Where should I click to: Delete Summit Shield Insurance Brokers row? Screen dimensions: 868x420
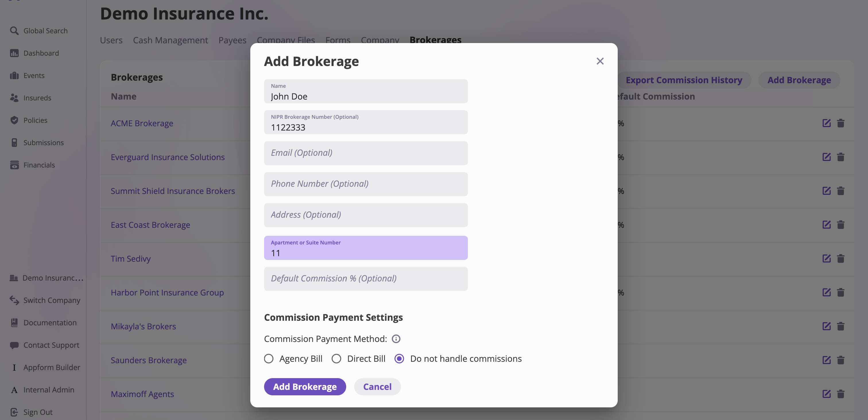pos(840,190)
